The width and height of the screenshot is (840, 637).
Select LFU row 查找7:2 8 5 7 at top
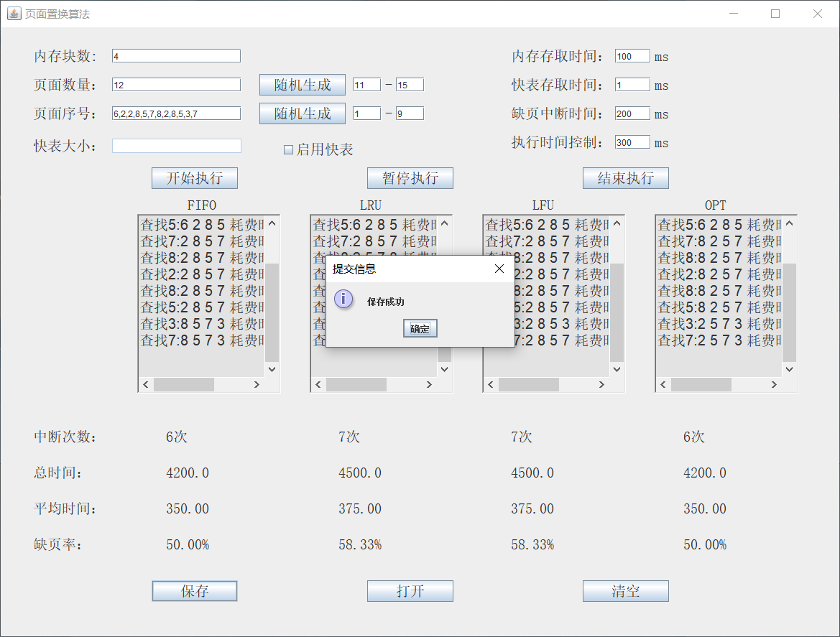click(547, 241)
